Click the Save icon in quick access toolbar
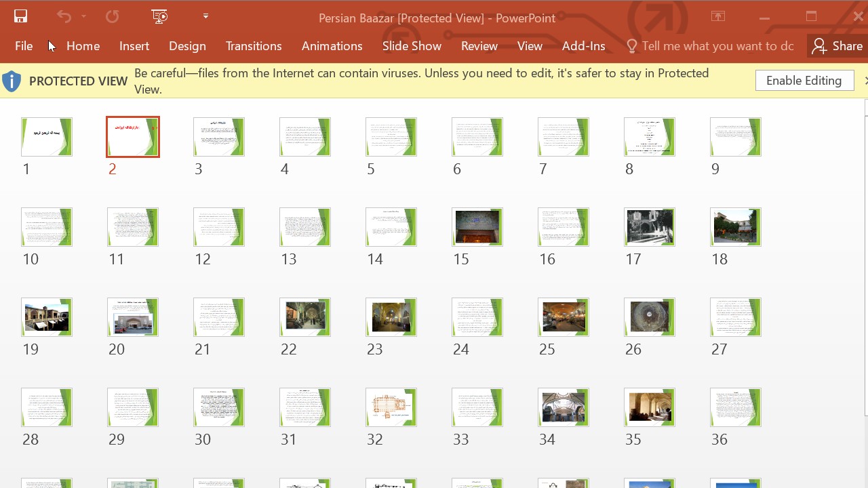This screenshot has height=488, width=868. (20, 16)
